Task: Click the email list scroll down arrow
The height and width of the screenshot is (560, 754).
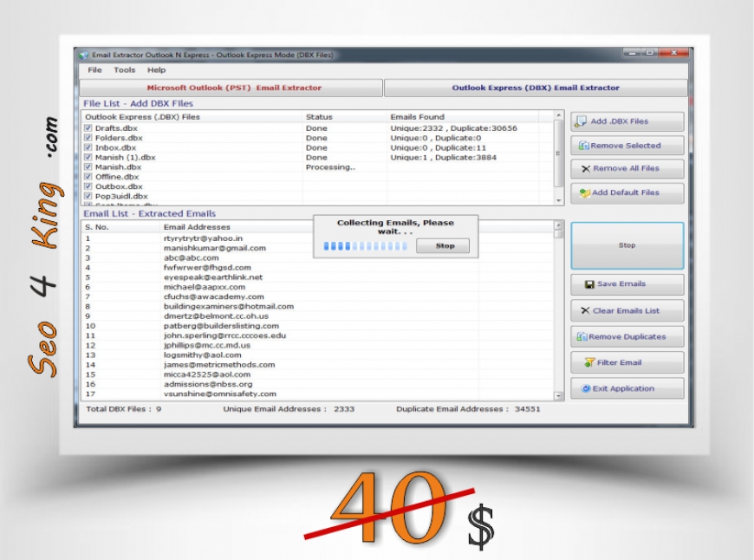Action: coord(558,396)
